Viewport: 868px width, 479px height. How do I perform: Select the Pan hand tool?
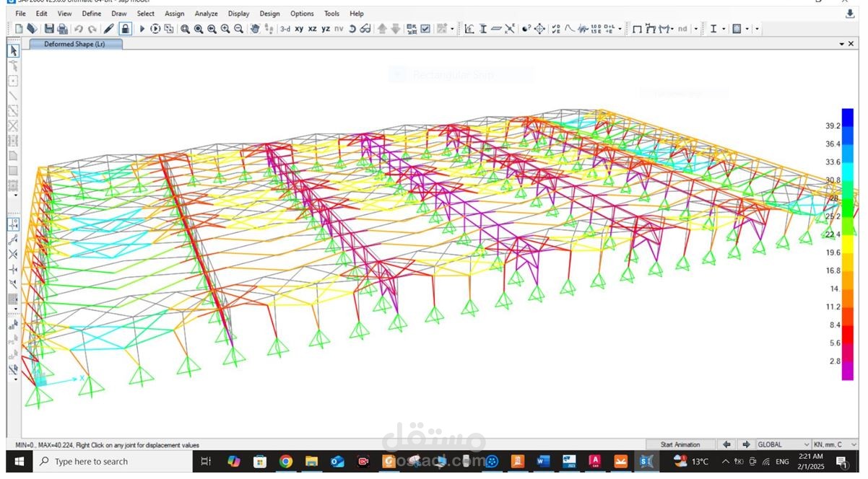click(255, 29)
